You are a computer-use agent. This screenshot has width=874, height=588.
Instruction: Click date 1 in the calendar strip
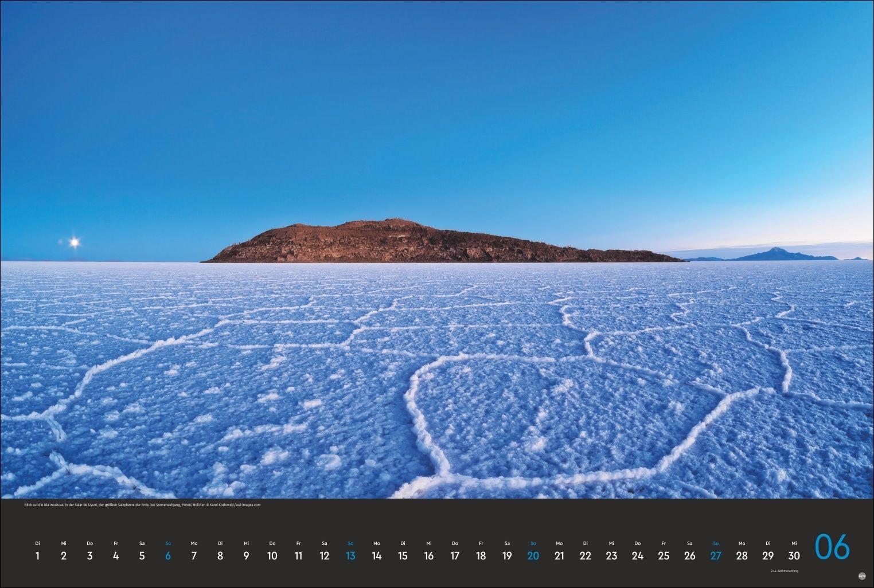click(37, 556)
